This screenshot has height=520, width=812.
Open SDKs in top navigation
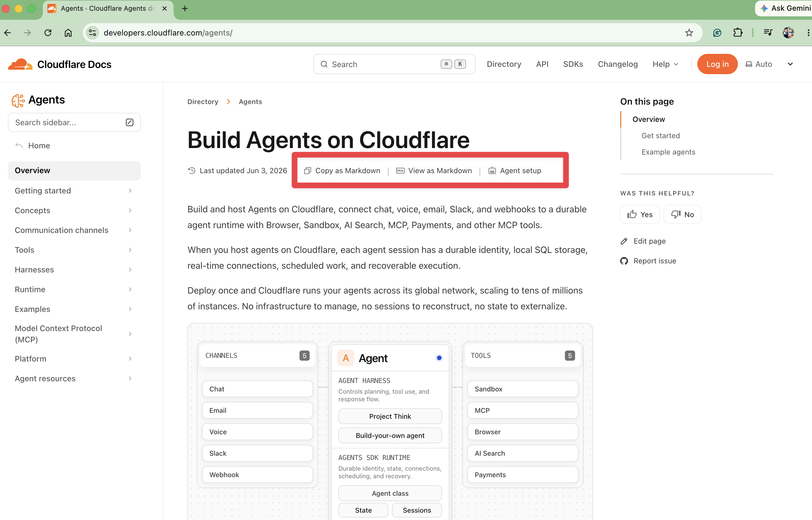(x=573, y=64)
